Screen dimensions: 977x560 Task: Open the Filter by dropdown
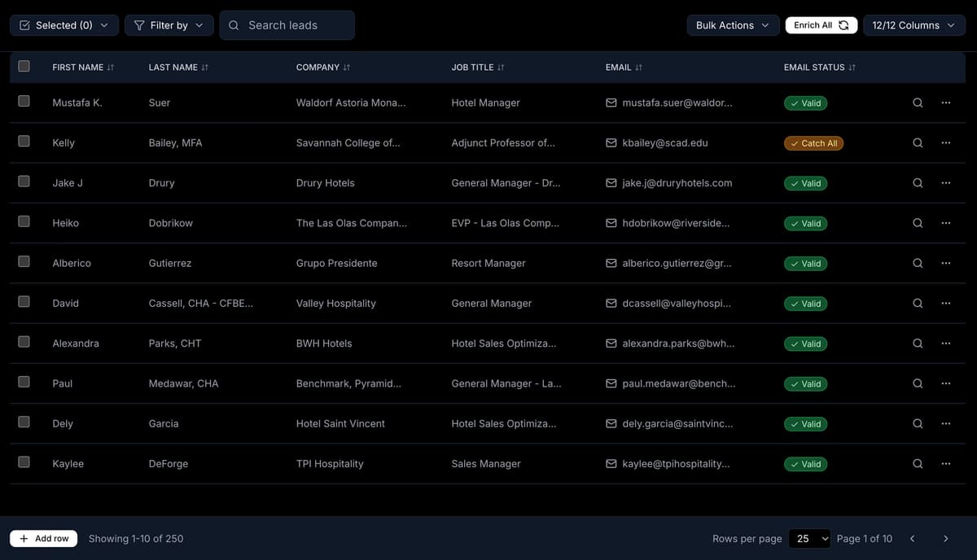tap(169, 25)
